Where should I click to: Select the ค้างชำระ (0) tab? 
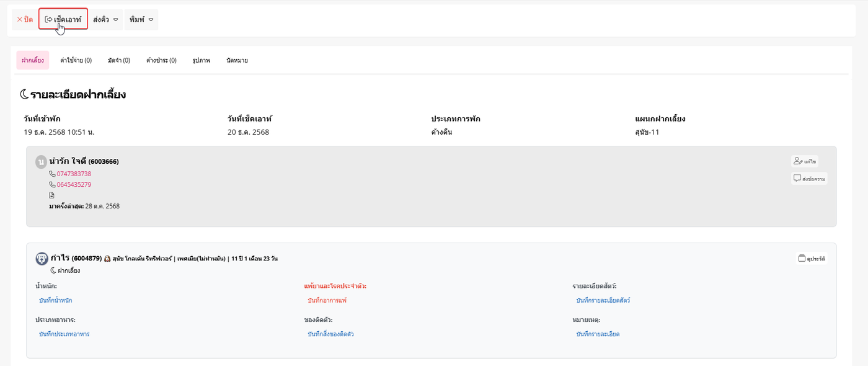pyautogui.click(x=161, y=60)
